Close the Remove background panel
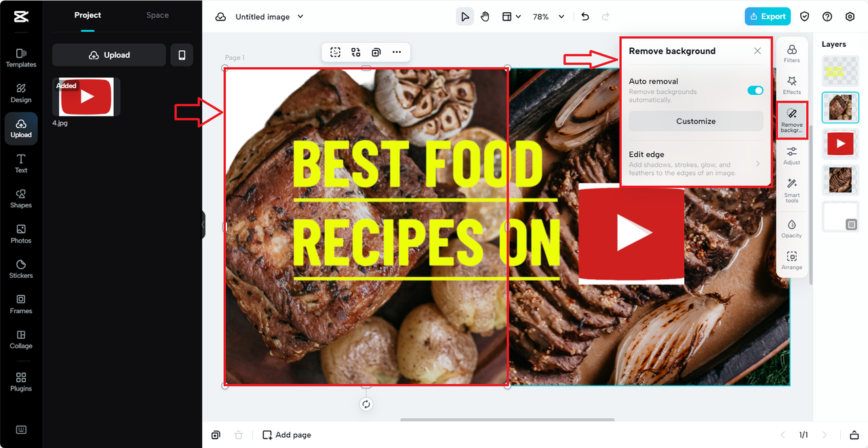The image size is (868, 448). pos(757,51)
